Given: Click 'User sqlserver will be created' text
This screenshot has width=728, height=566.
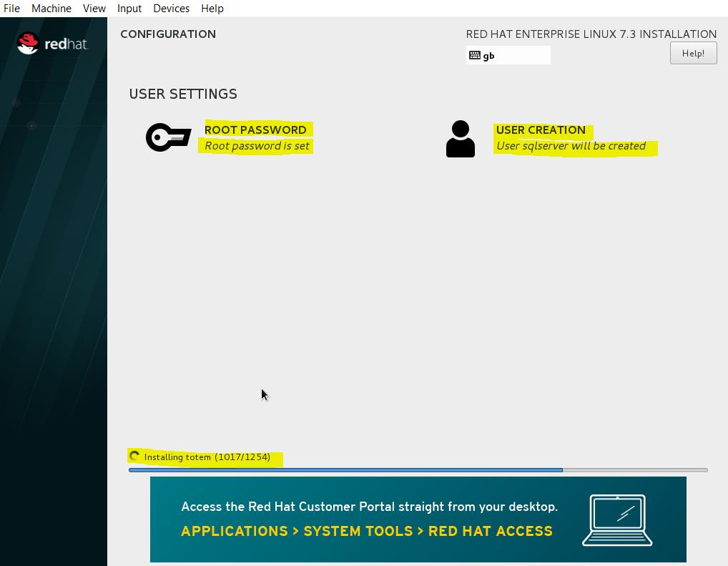Looking at the screenshot, I should [x=571, y=146].
